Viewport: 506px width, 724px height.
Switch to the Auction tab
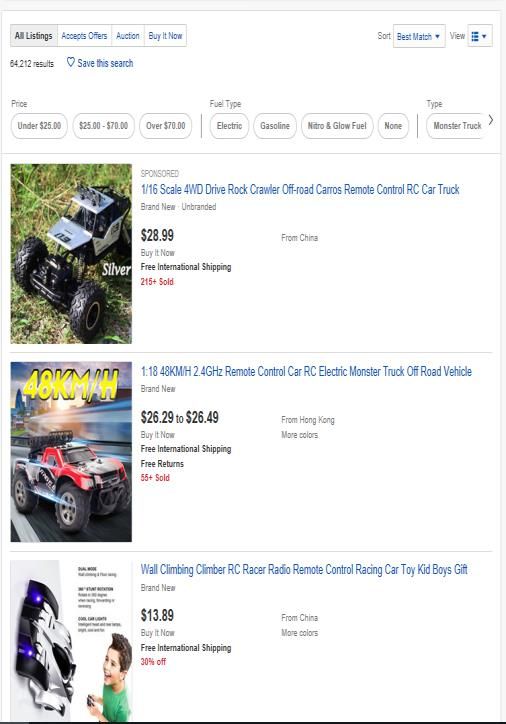pyautogui.click(x=127, y=36)
